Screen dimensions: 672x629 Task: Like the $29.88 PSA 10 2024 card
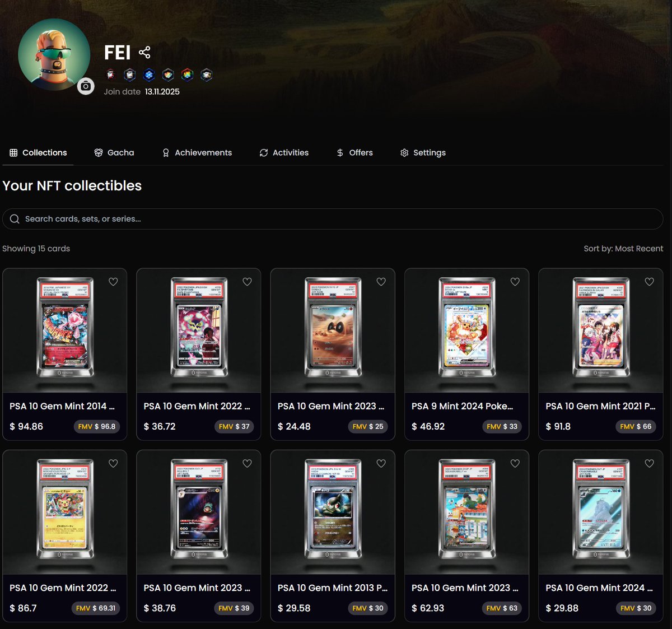(x=649, y=463)
